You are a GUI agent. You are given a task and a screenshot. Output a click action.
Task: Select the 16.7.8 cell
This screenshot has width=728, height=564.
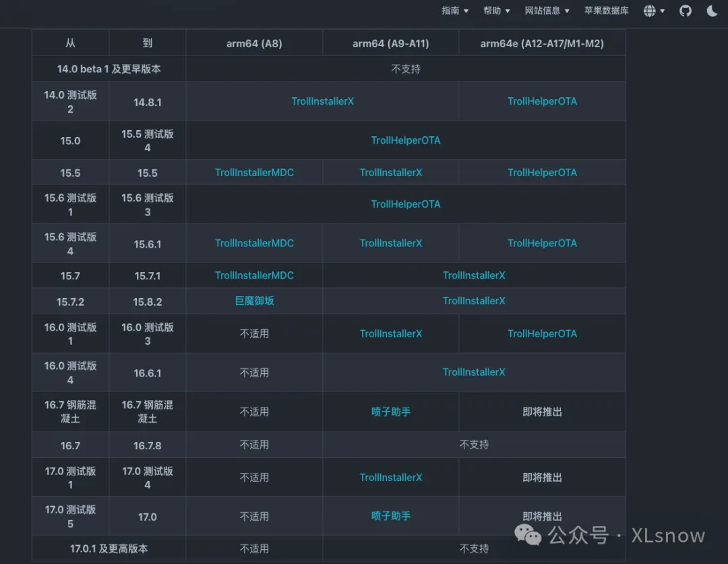pyautogui.click(x=148, y=445)
